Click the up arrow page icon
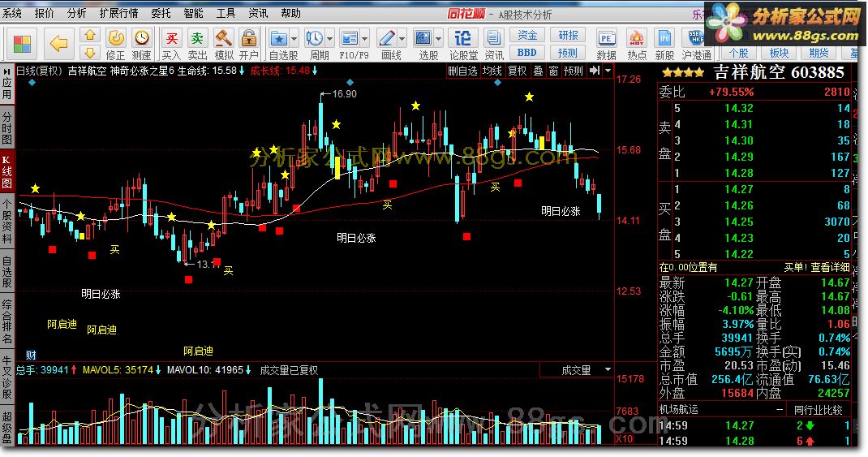868x457 pixels. [90, 36]
